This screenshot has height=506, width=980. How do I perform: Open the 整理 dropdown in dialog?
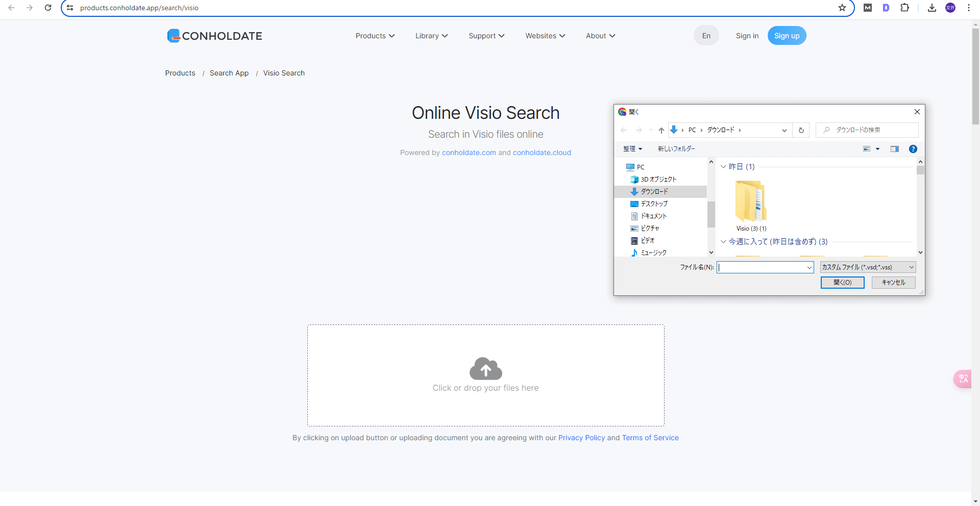point(632,149)
